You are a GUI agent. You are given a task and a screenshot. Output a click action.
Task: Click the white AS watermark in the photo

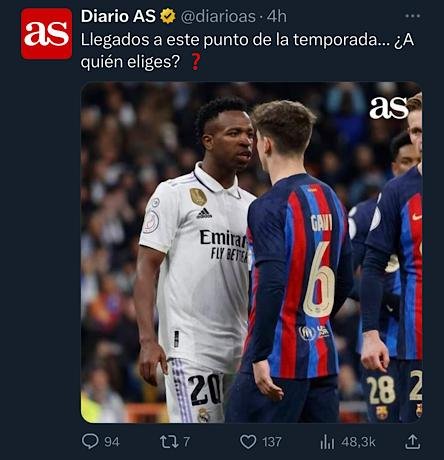point(388,108)
